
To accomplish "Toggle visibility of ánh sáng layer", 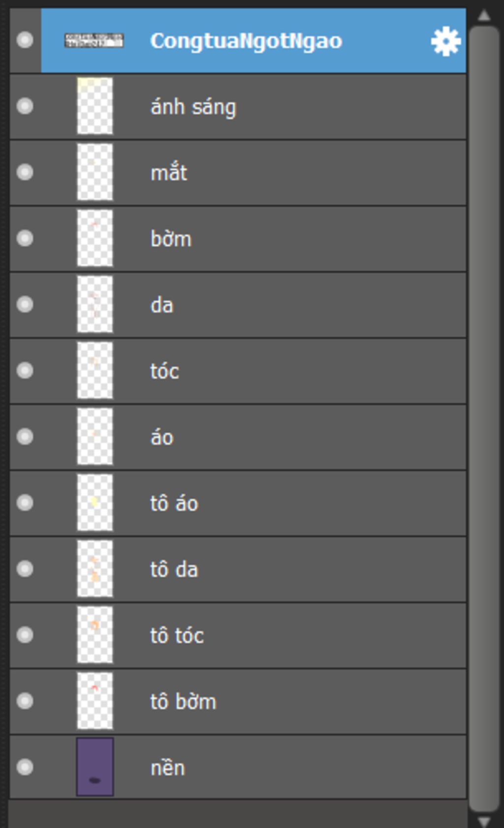I will tap(25, 106).
